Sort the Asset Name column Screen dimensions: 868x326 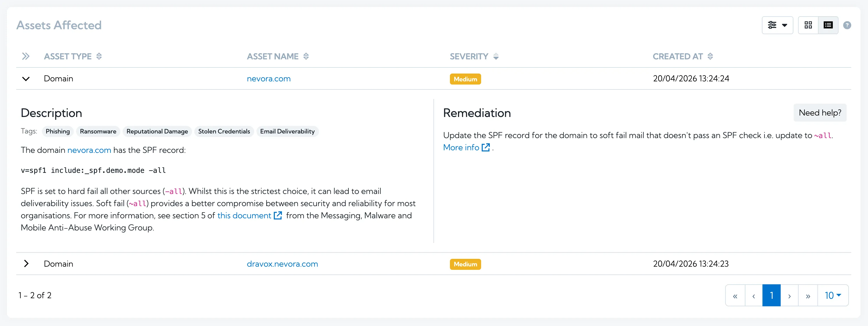tap(306, 56)
